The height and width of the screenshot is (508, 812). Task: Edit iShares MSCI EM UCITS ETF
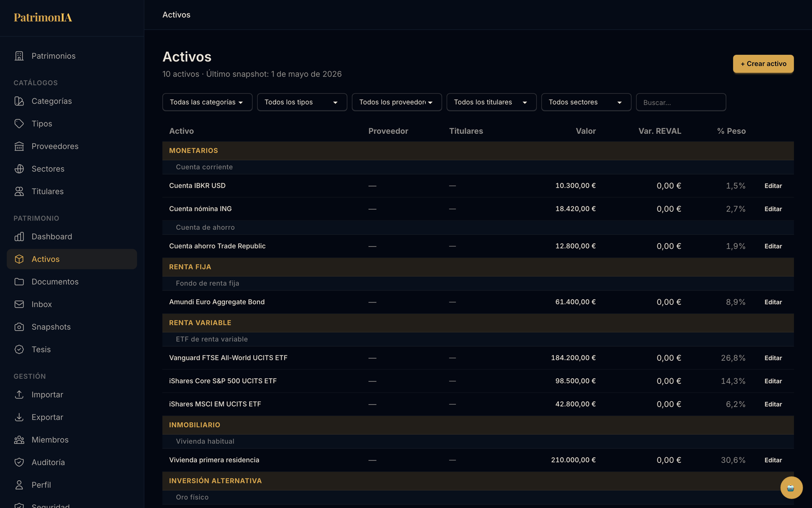pyautogui.click(x=773, y=404)
